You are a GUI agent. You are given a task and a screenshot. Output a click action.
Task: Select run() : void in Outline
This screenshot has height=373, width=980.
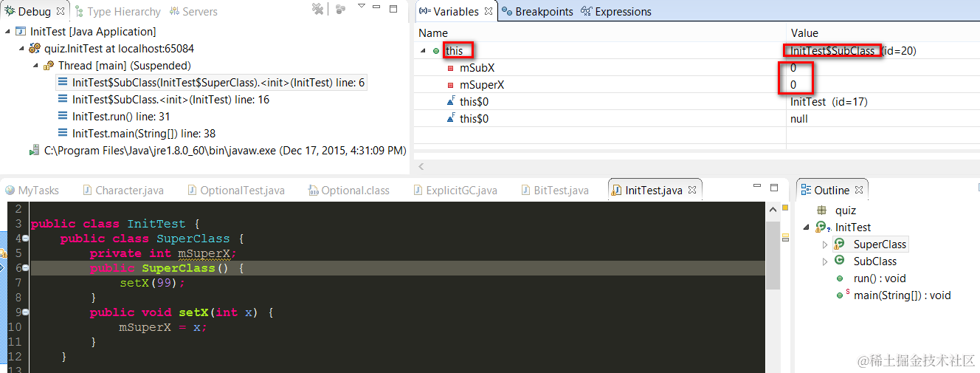click(x=879, y=278)
